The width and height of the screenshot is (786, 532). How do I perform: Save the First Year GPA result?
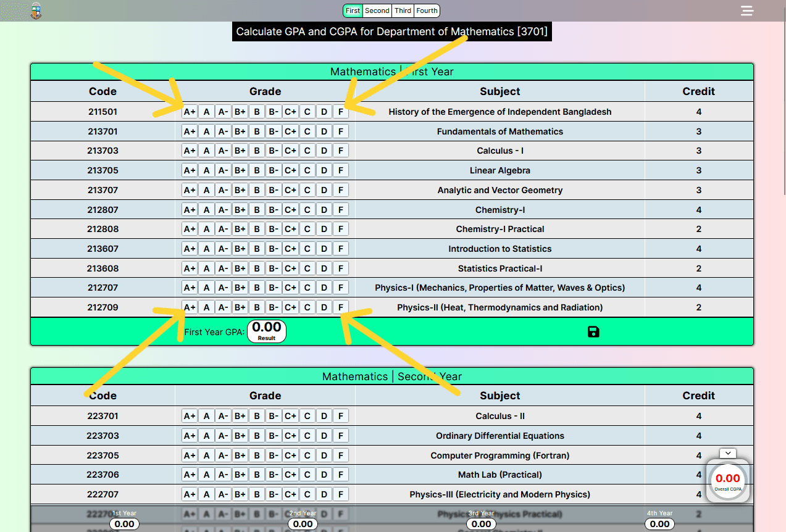click(593, 332)
